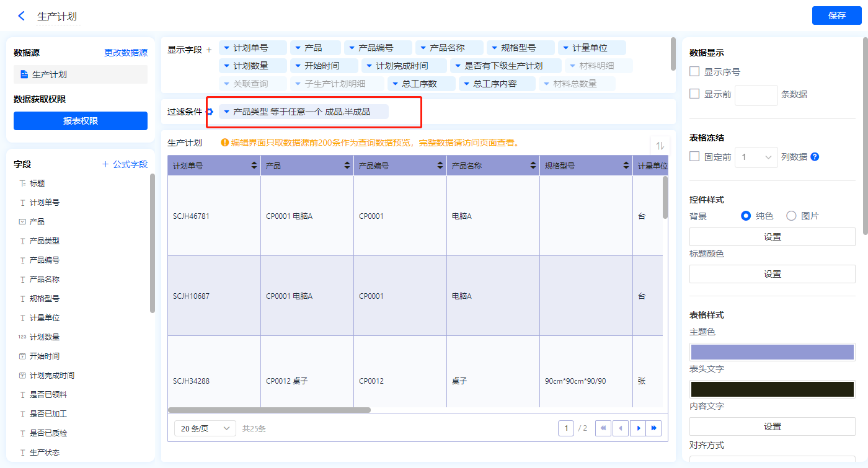Click the 主题色 purple color swatch
Image resolution: width=868 pixels, height=468 pixels.
pos(772,352)
